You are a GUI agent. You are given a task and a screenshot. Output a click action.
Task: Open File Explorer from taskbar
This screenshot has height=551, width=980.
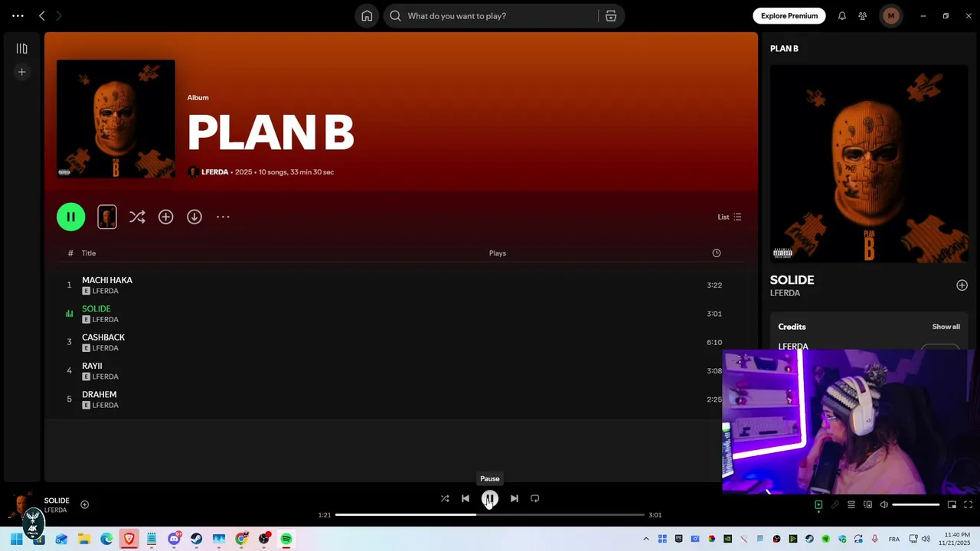tap(84, 539)
